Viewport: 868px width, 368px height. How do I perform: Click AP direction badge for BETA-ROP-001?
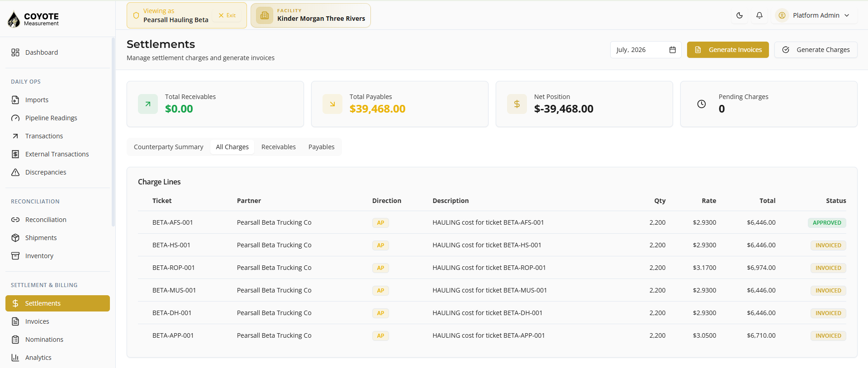380,268
